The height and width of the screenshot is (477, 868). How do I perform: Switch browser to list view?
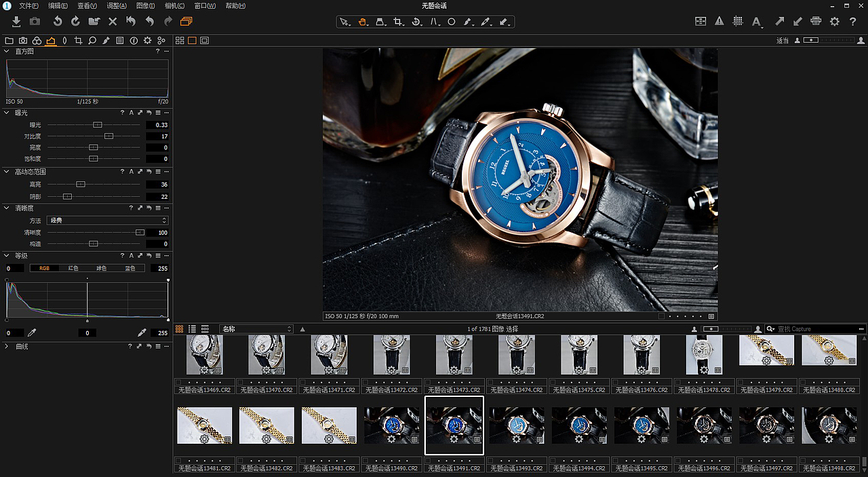pos(193,328)
